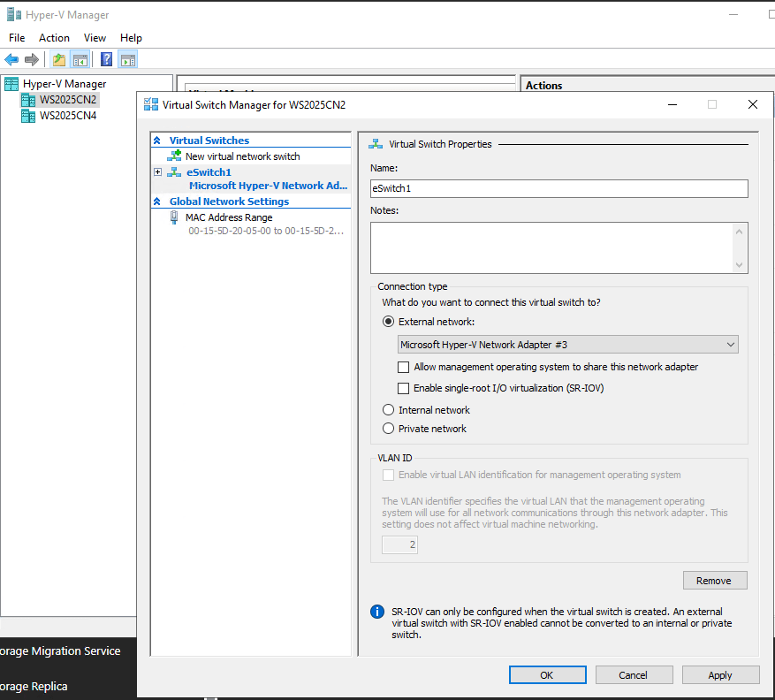This screenshot has height=700, width=775.
Task: Open the external network adapter dropdown
Action: (730, 344)
